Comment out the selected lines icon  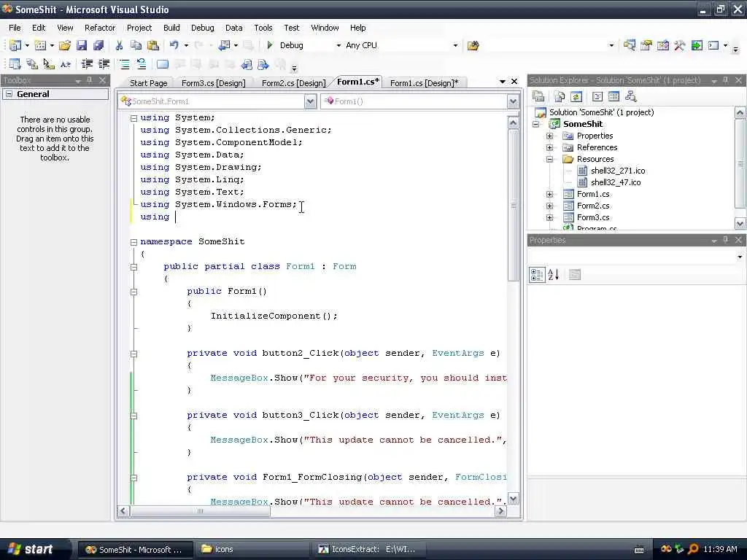124,64
